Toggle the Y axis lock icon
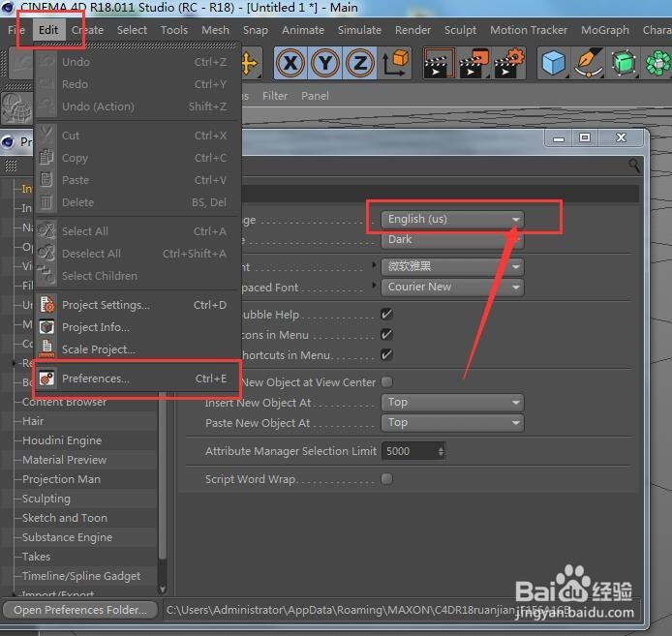The width and height of the screenshot is (672, 636). [325, 64]
